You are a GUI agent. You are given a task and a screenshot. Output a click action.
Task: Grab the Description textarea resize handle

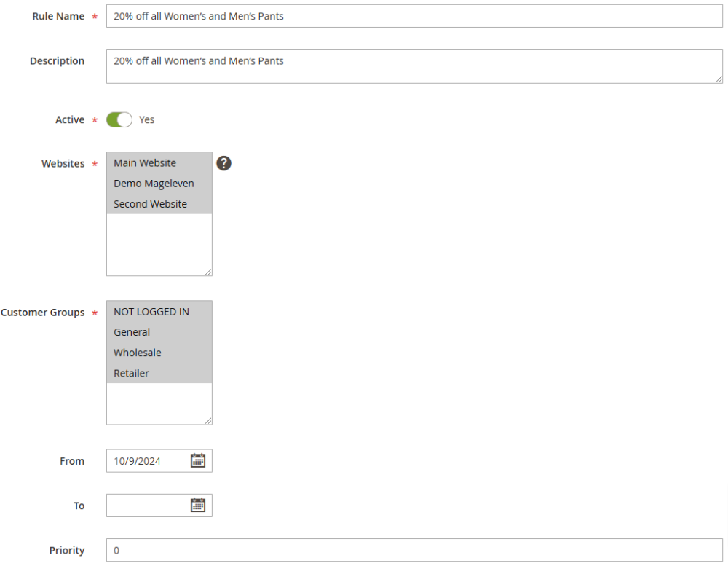(719, 79)
